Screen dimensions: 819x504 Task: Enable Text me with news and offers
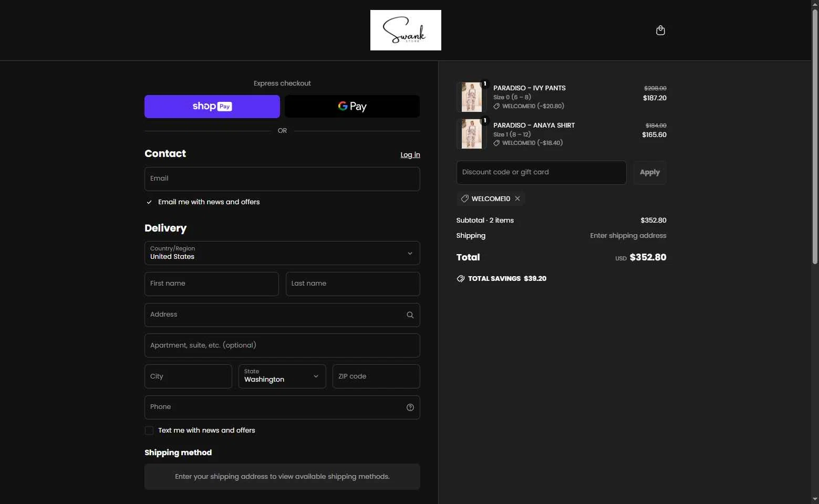coord(149,430)
